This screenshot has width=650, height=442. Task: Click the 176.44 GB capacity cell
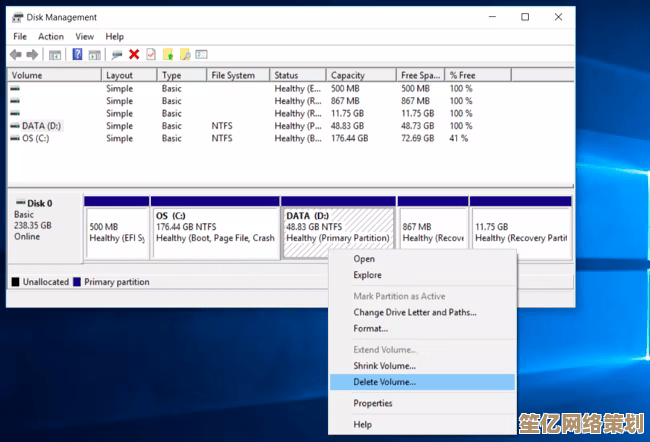(349, 138)
